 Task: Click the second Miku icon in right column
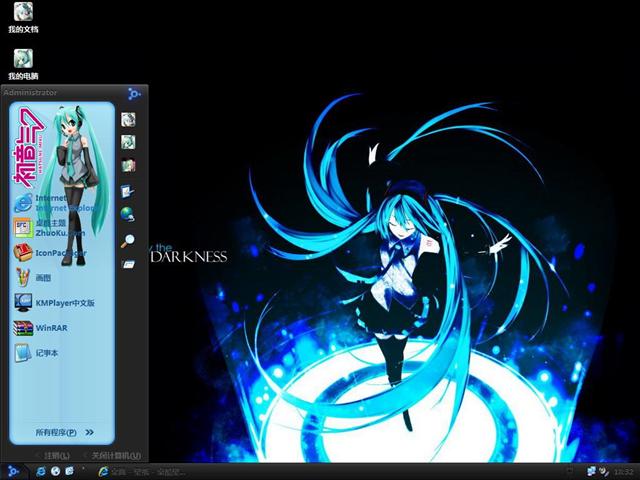tap(128, 142)
